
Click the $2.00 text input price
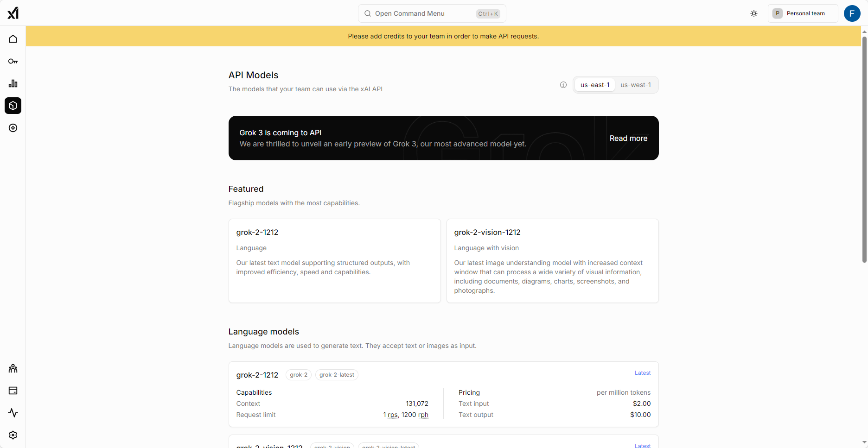[x=642, y=404]
